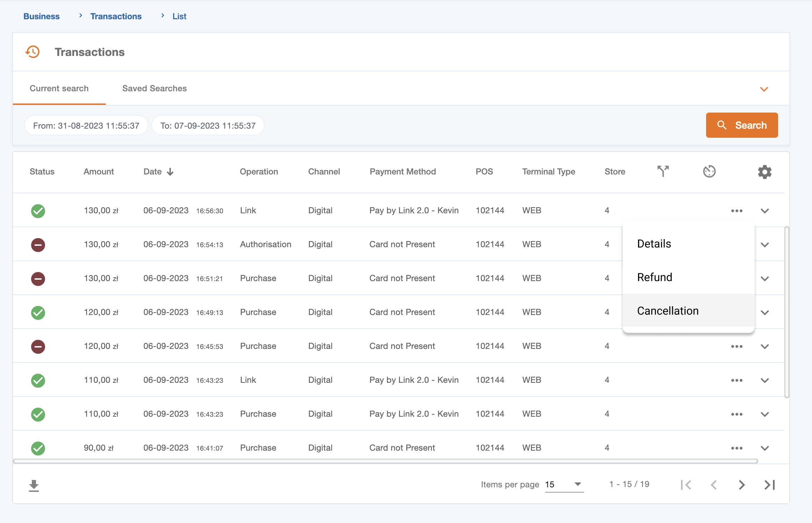Go to next page of results
The height and width of the screenshot is (523, 812).
[742, 485]
